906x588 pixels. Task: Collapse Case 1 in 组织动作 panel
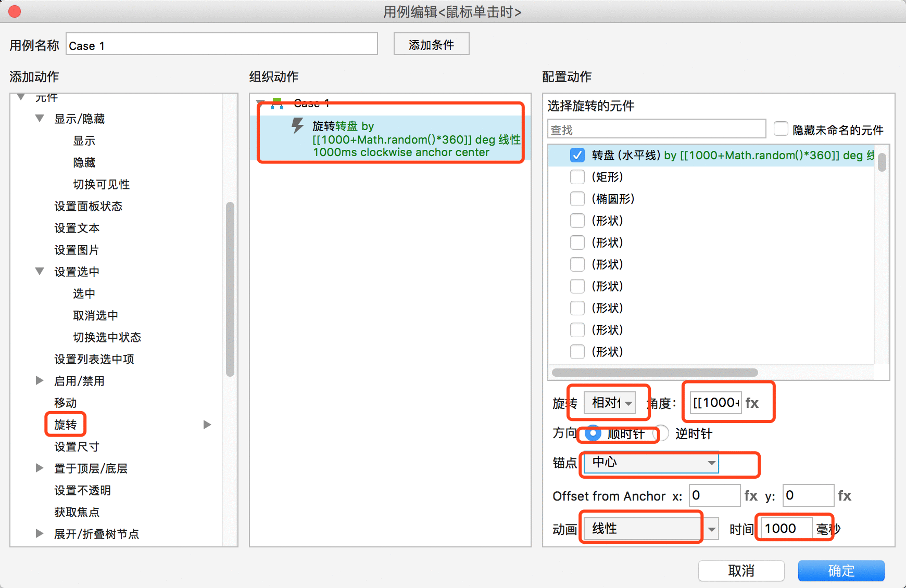click(261, 103)
